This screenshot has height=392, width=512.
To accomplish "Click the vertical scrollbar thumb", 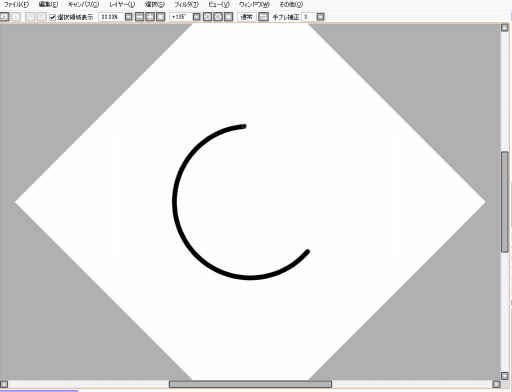I will (504, 202).
